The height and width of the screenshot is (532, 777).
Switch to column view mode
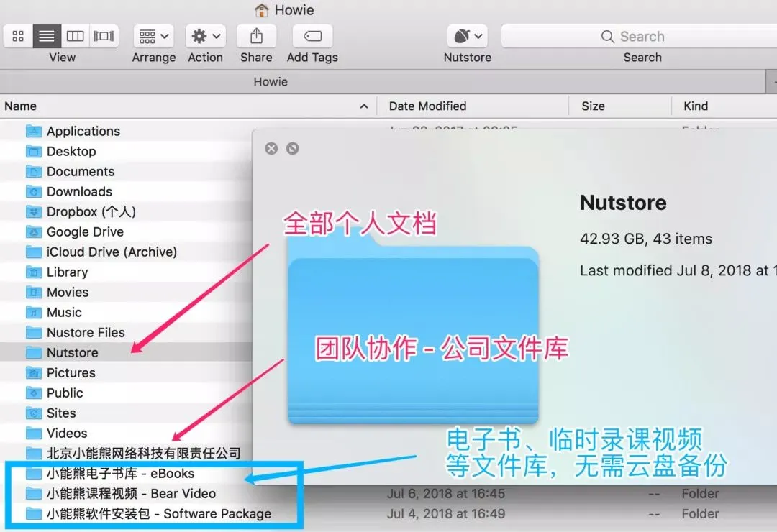[x=76, y=36]
